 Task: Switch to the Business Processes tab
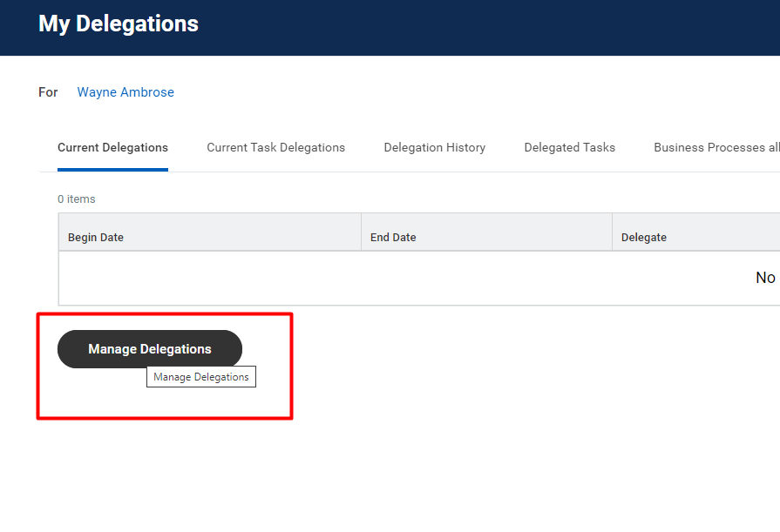point(717,148)
